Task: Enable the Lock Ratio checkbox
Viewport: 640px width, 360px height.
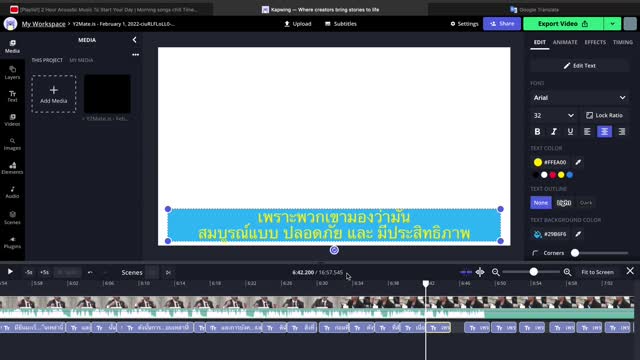Action: pos(589,116)
